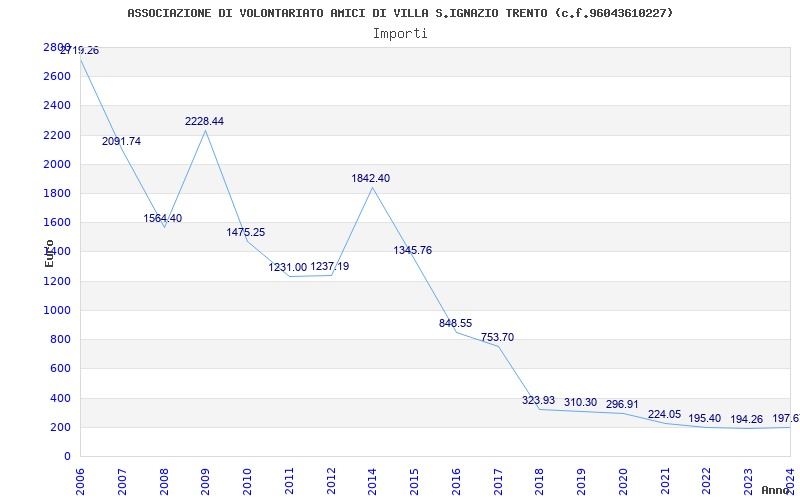Click the y-axis value 200

point(62,428)
